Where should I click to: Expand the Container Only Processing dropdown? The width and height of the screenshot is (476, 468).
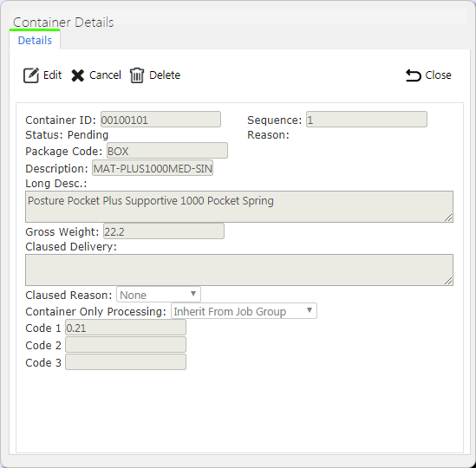click(x=244, y=311)
